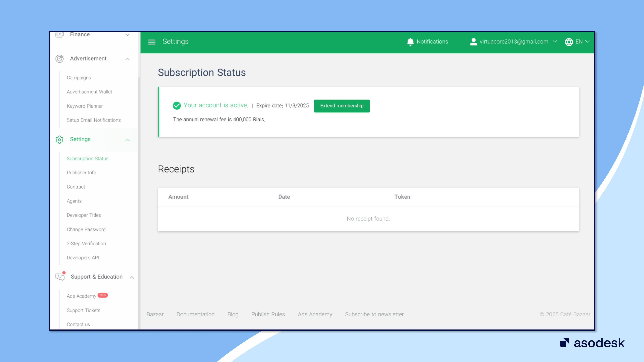The image size is (644, 362).
Task: Open the account email dropdown arrow
Action: click(555, 41)
